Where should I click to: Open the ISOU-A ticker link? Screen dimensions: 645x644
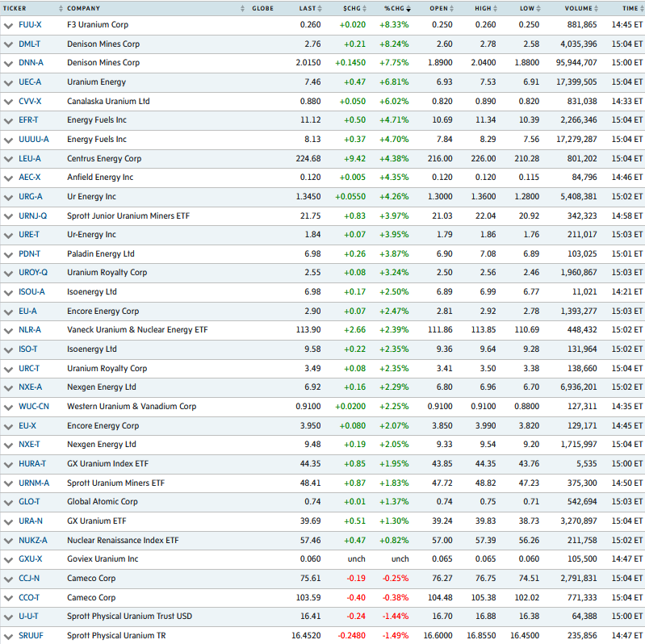(31, 291)
